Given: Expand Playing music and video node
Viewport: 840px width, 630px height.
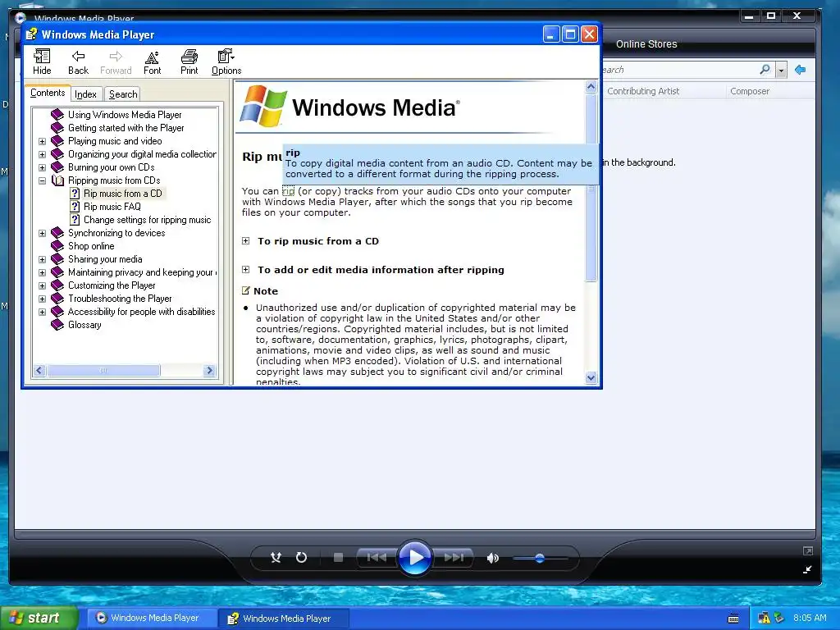Looking at the screenshot, I should (x=43, y=141).
